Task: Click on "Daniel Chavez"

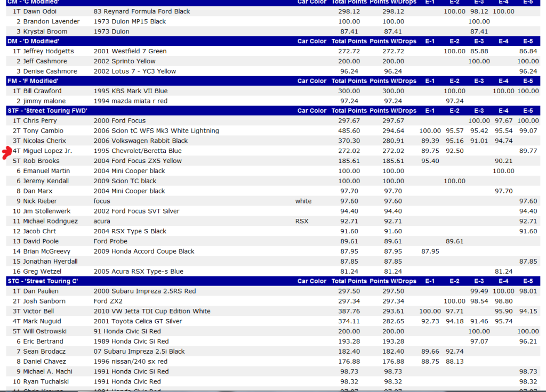Action: [x=44, y=362]
